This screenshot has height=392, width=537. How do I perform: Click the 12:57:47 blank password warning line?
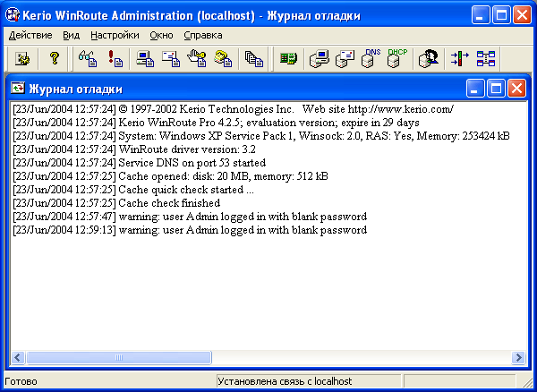(190, 217)
